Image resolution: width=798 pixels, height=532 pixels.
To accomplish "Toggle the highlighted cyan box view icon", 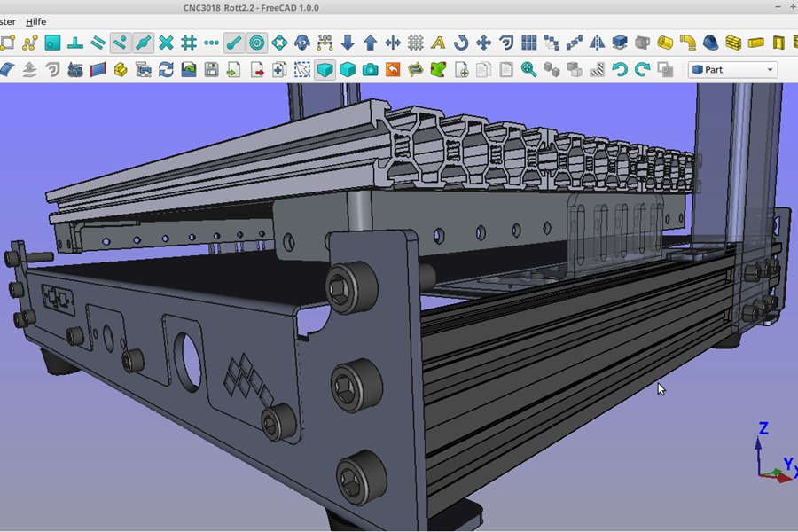I will [325, 70].
